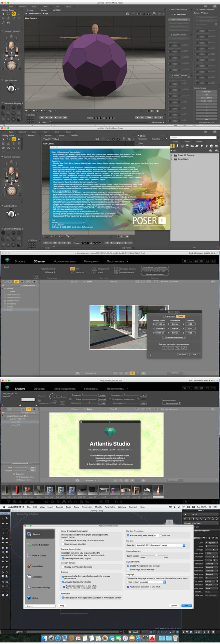Click Help button in Application Preferences

(62, 605)
